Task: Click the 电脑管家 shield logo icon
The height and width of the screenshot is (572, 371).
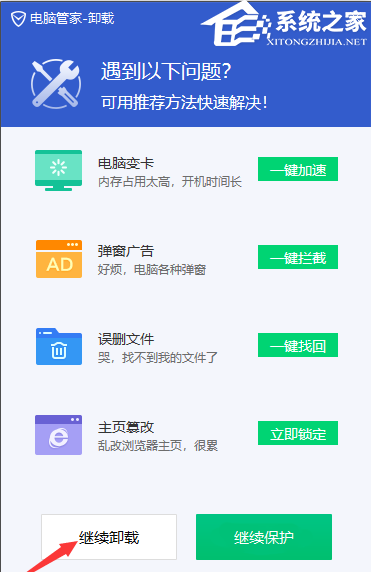Action: click(18, 19)
